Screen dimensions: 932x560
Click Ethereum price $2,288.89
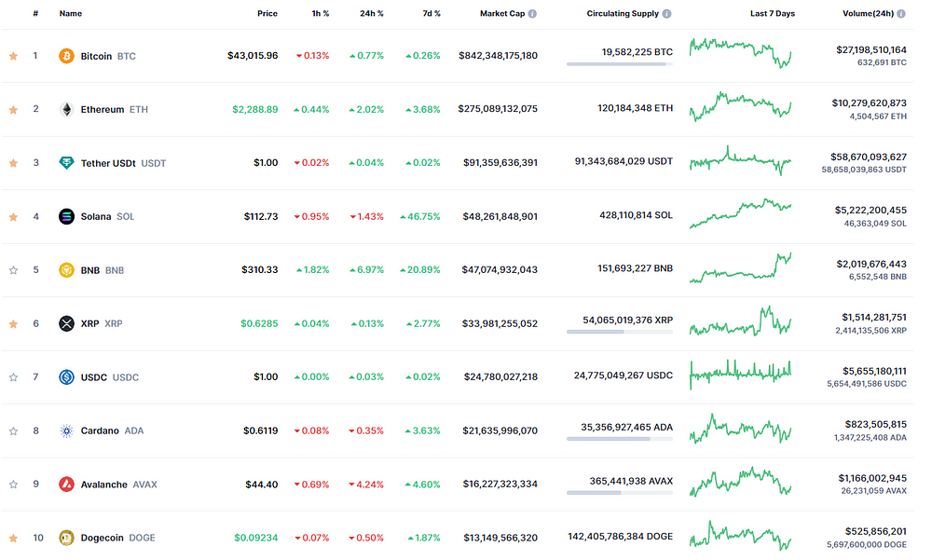click(x=255, y=109)
